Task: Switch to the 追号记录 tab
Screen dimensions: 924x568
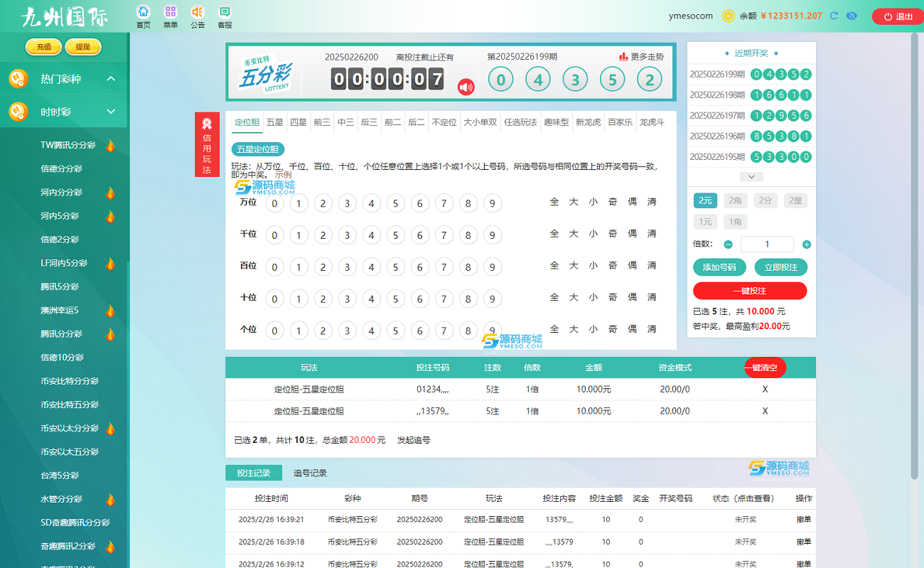Action: [310, 473]
